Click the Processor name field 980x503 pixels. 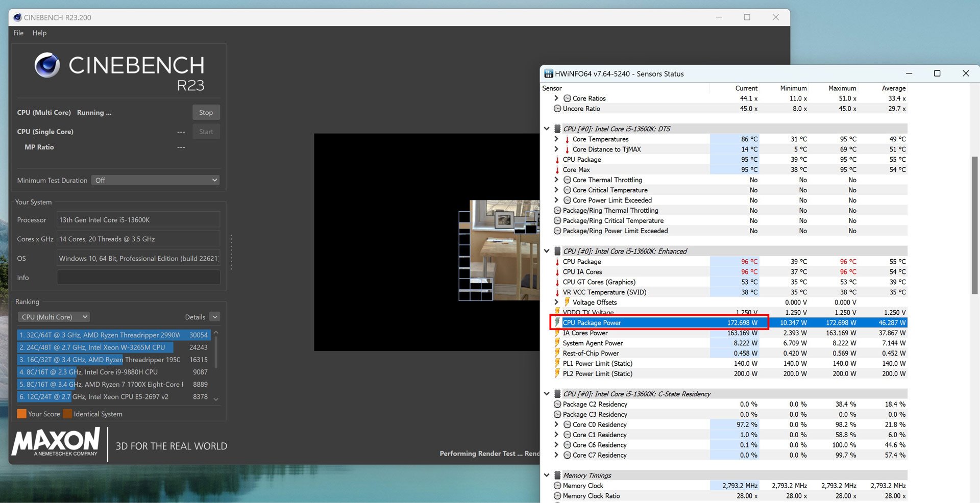(x=138, y=220)
